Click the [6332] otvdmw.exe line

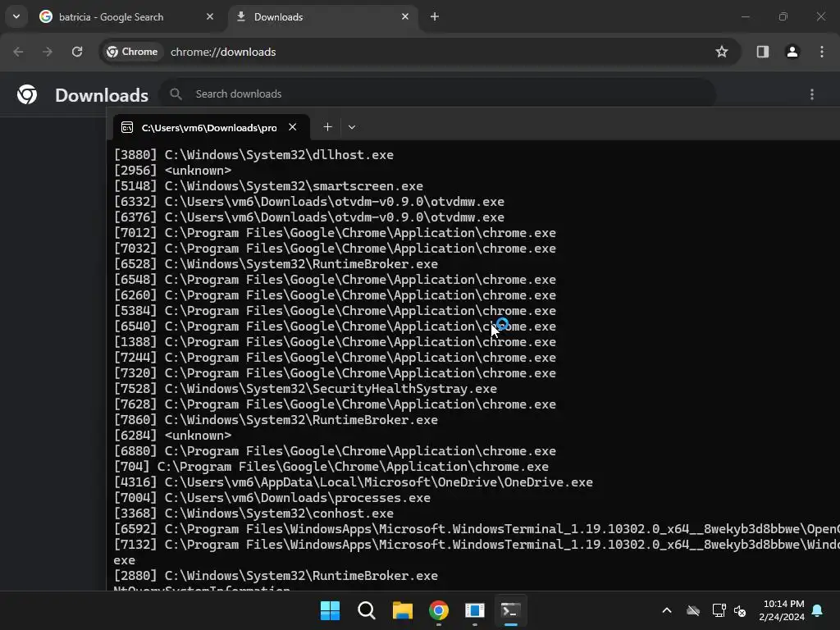click(x=308, y=202)
